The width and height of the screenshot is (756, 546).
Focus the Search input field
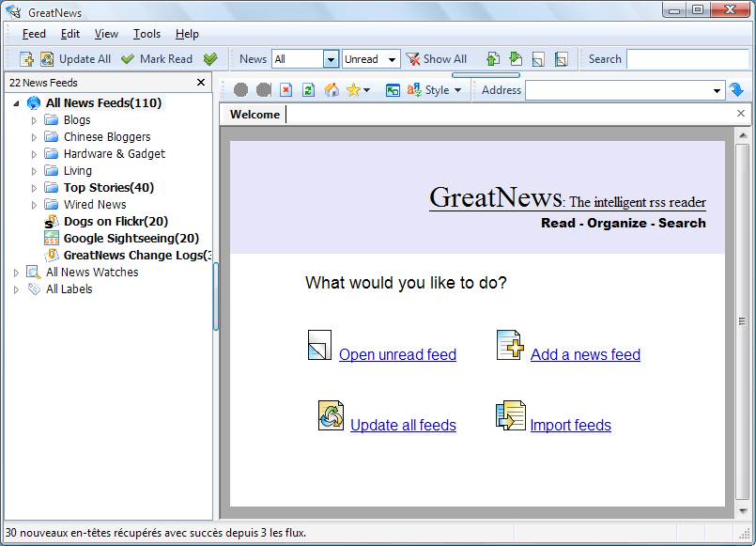tap(688, 59)
